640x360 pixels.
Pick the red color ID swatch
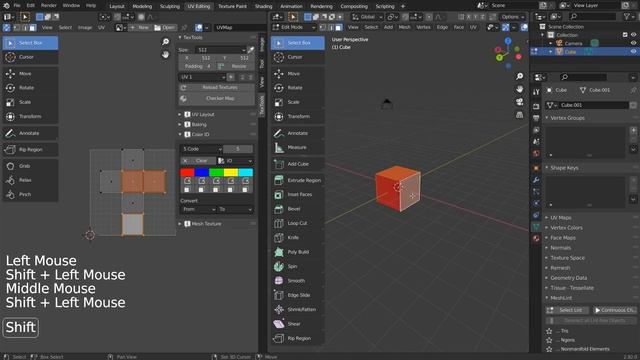pyautogui.click(x=187, y=172)
